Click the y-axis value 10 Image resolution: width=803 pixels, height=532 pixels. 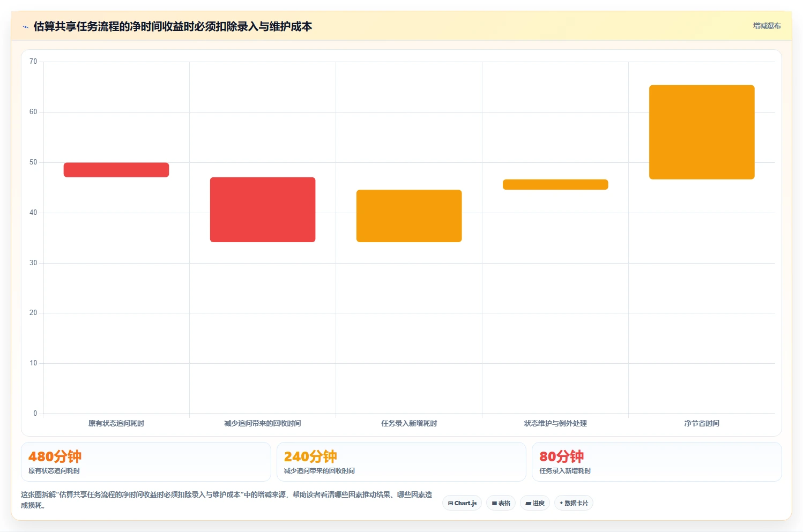click(33, 363)
